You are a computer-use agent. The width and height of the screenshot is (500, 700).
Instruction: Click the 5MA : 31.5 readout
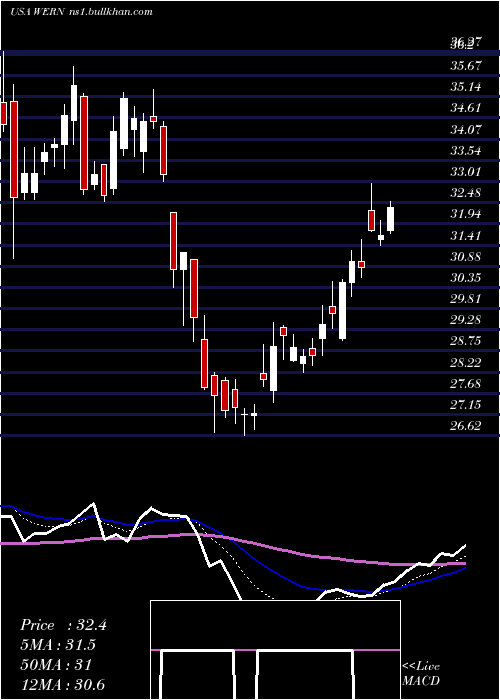(59, 645)
